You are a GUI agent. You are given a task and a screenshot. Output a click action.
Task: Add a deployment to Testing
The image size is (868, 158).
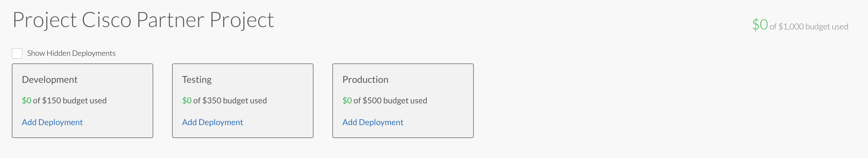(212, 122)
